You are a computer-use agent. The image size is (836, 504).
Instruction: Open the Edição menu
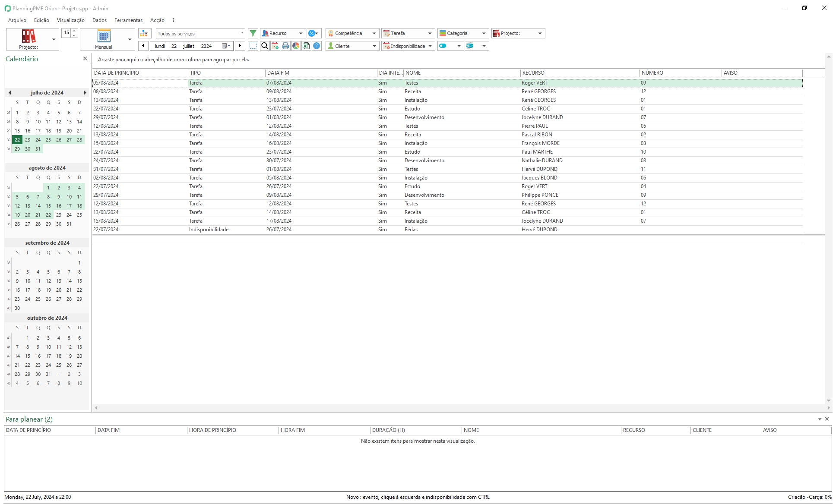coord(41,20)
